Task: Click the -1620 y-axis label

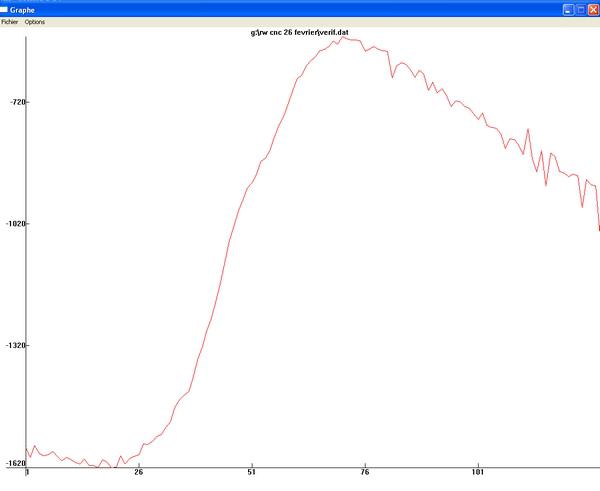Action: tap(16, 463)
